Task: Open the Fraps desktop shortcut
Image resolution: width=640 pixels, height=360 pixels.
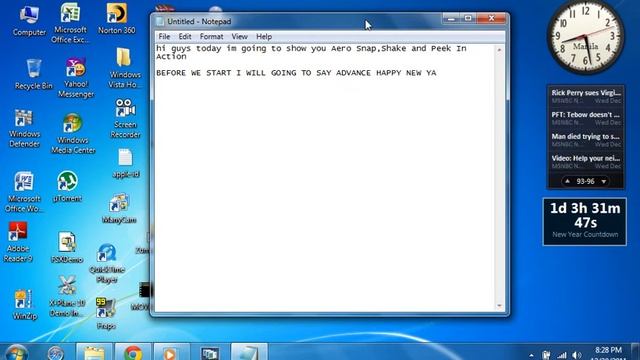Action: [x=105, y=313]
